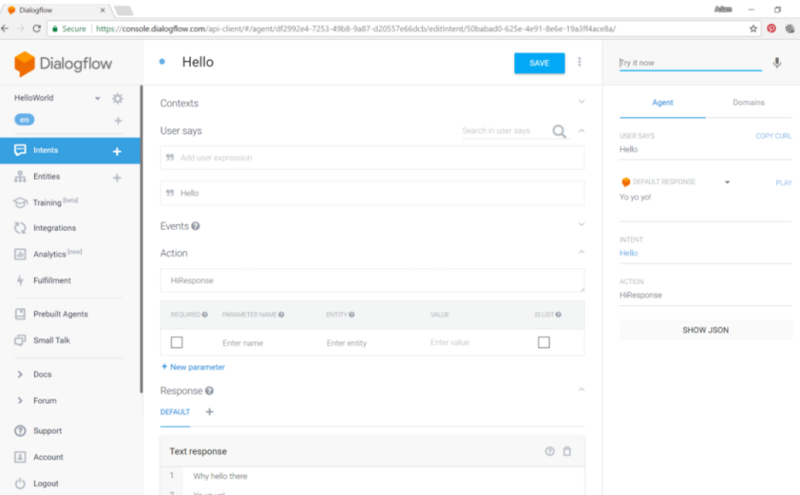Open Entities section in sidebar

[x=46, y=176]
